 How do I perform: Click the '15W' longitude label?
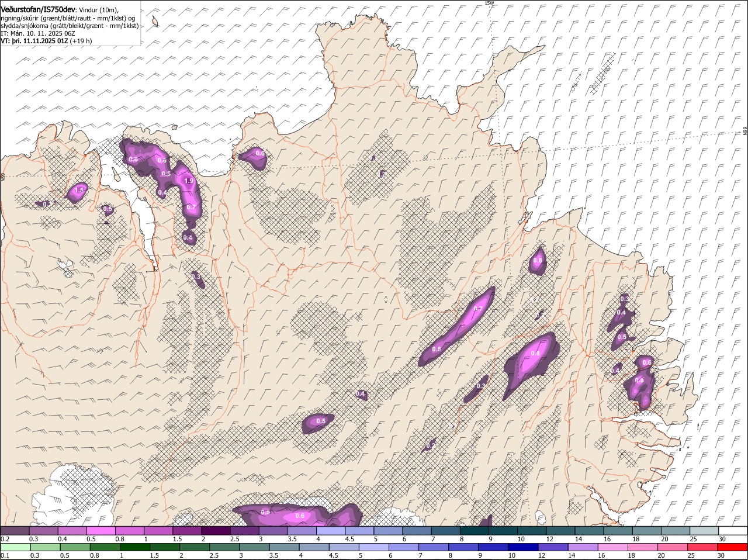click(489, 3)
